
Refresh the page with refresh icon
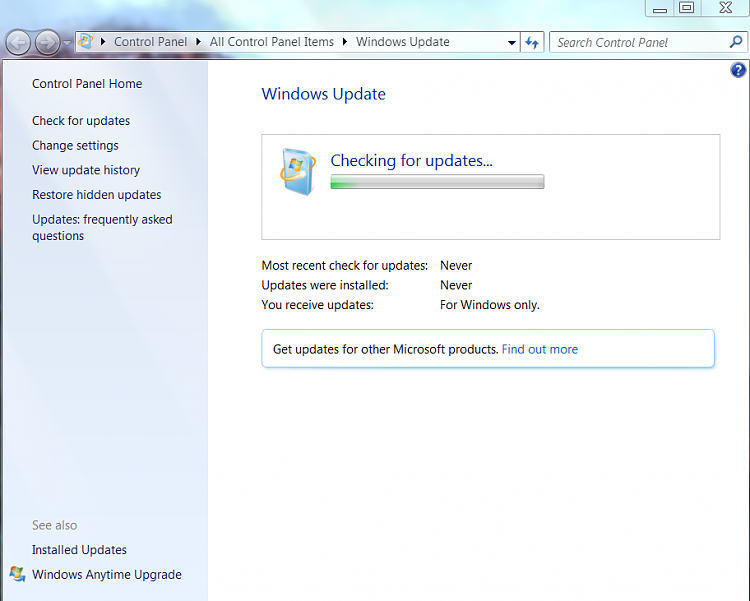pos(532,43)
